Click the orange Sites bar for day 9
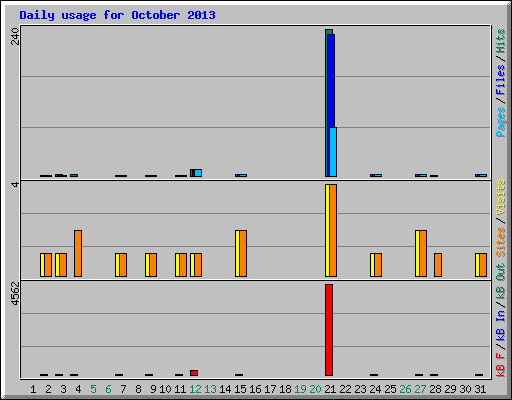The width and height of the screenshot is (512, 400). tap(153, 265)
